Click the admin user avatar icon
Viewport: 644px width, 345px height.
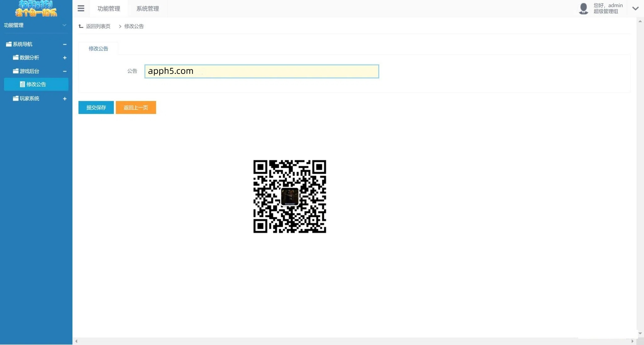[583, 8]
